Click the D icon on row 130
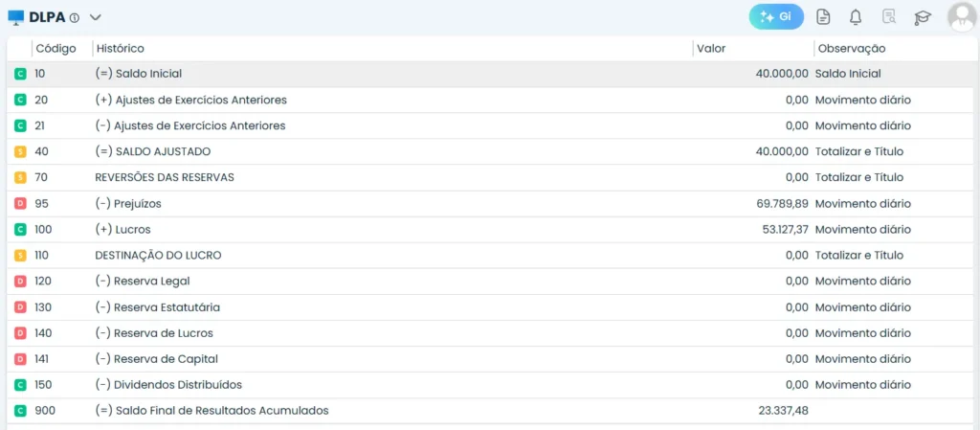Screen dimensions: 980x430 click(21, 307)
